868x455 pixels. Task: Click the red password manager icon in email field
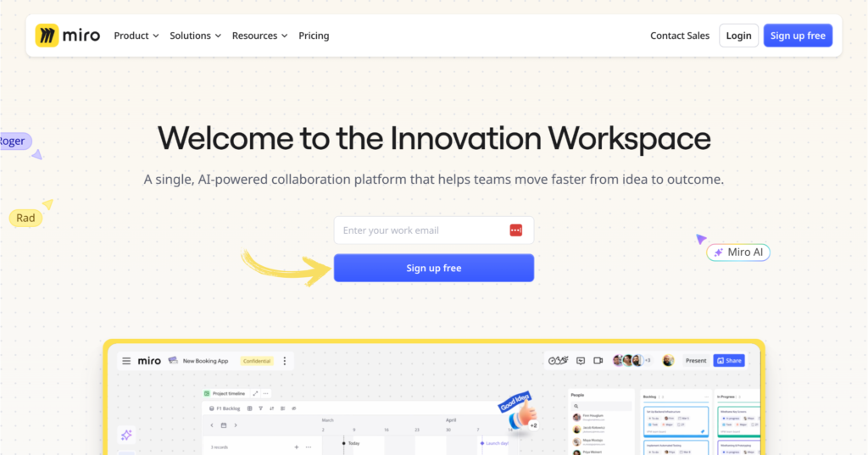tap(516, 230)
